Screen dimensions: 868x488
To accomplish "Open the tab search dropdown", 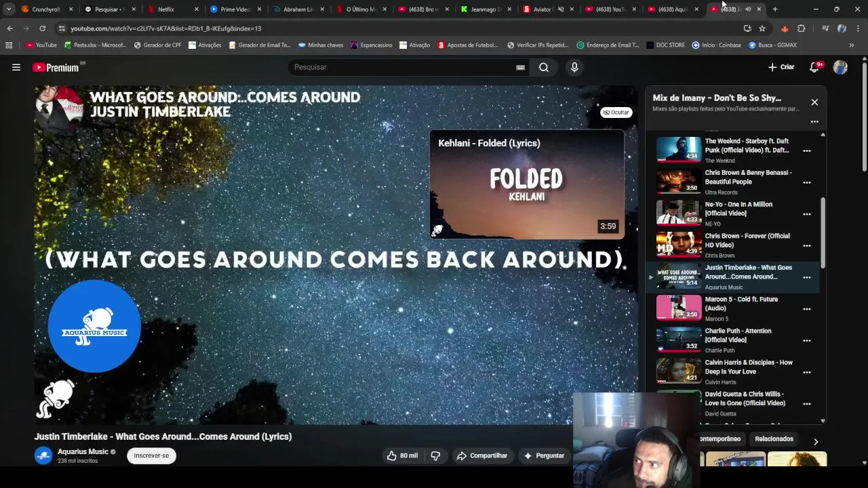I will [x=9, y=9].
